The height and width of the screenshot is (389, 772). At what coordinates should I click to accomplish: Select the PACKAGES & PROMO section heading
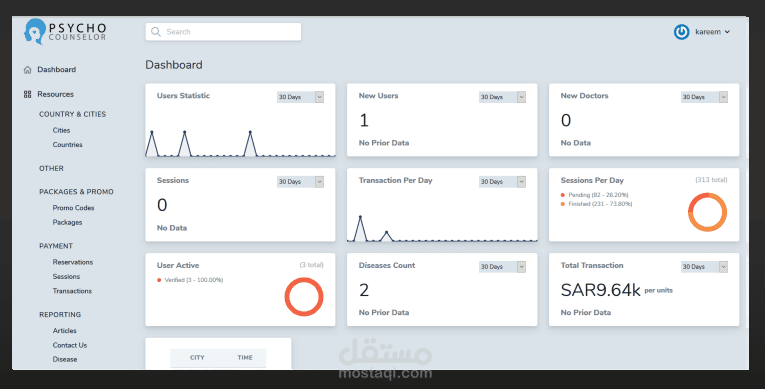tap(76, 192)
